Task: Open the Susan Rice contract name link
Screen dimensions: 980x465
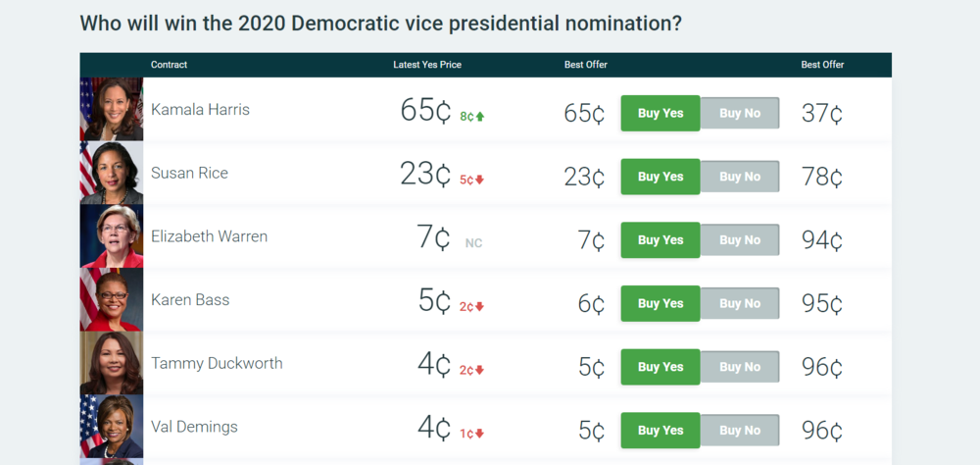Action: (x=189, y=173)
